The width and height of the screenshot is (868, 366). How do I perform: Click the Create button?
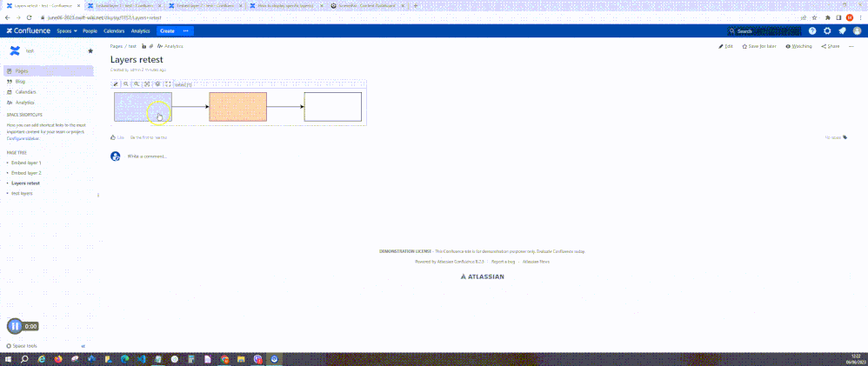pos(167,31)
